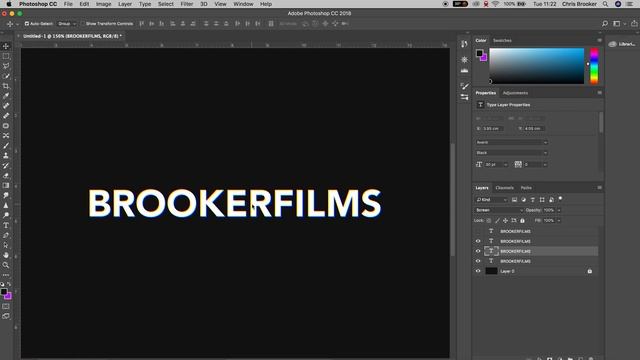Open the Opacity slider arrow

559,210
